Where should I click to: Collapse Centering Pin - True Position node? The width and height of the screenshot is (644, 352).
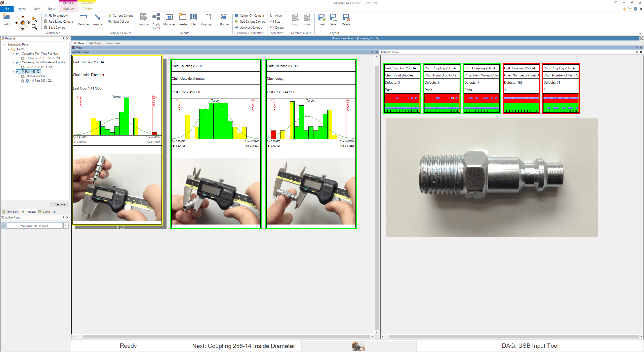pos(13,54)
